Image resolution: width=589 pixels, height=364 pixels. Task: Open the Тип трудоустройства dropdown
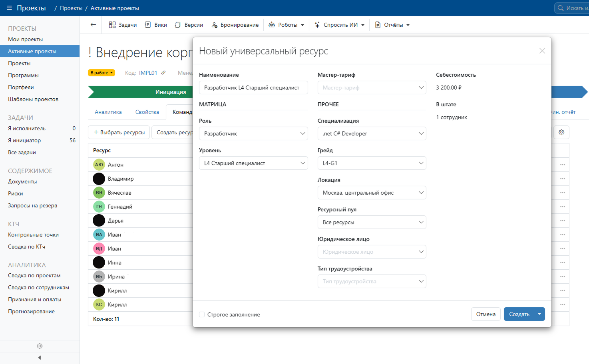tap(372, 281)
